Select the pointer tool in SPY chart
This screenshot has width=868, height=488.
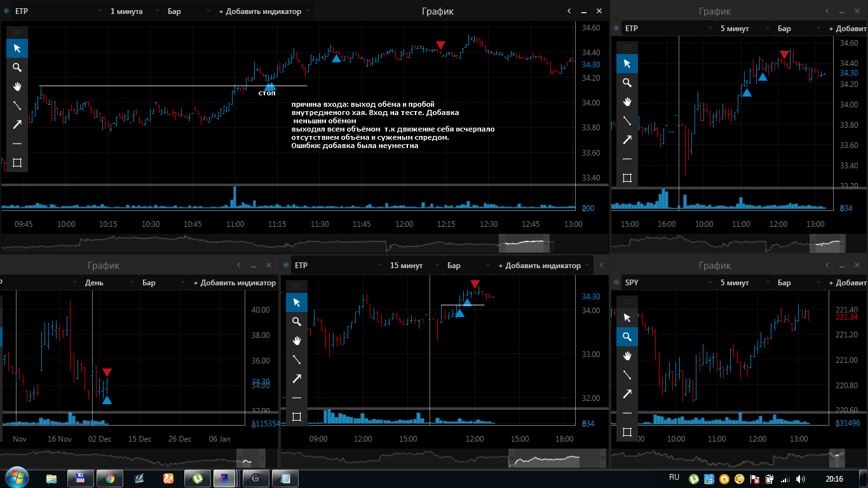(x=627, y=318)
